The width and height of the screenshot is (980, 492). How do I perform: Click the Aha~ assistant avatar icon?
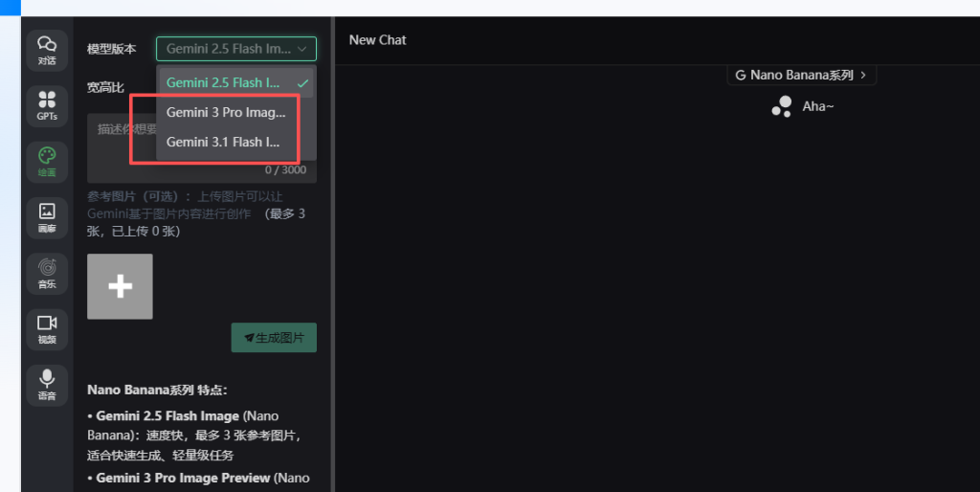[x=781, y=106]
